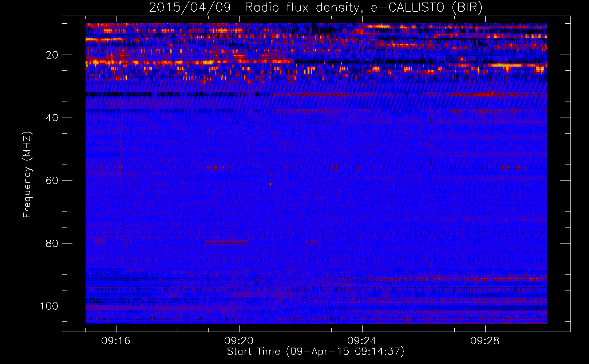Click the red emission streak near 80 MHz at 09:19
The width and height of the screenshot is (589, 364).
pyautogui.click(x=226, y=242)
